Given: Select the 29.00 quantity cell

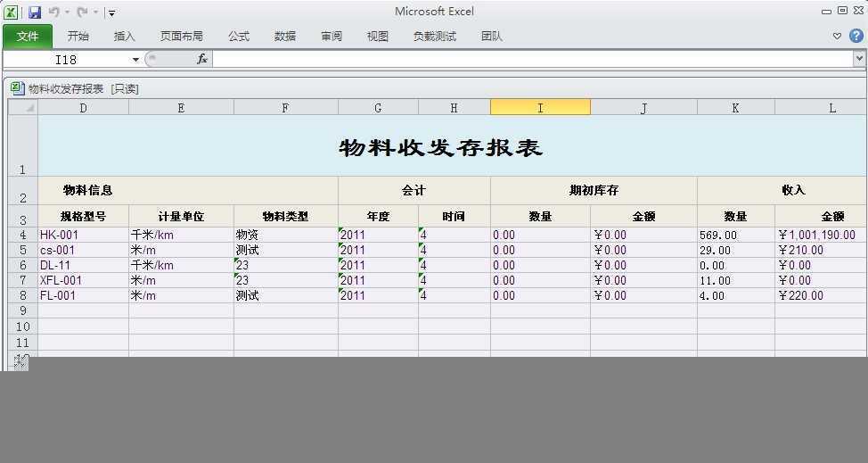Looking at the screenshot, I should [736, 251].
